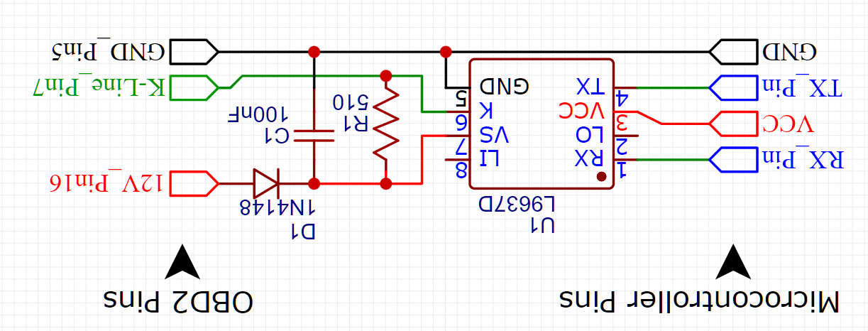Click the red VCC pin name inside U1
This screenshot has width=868, height=331.
[581, 110]
